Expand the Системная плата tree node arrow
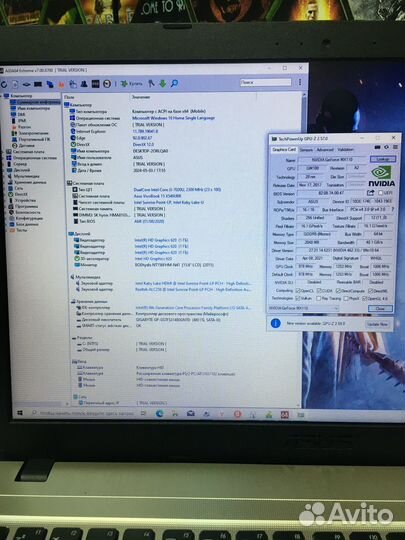Image resolution: width=405 pixels, height=540 pixels. coord(3,152)
